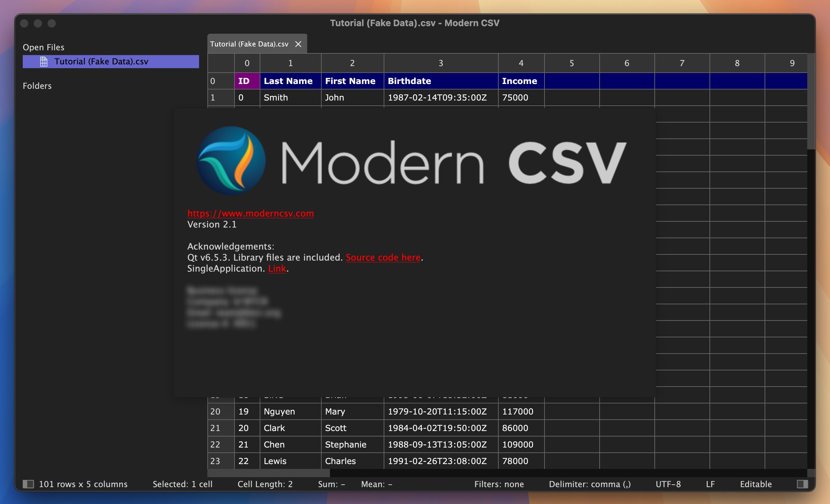Select column header 3

click(441, 63)
